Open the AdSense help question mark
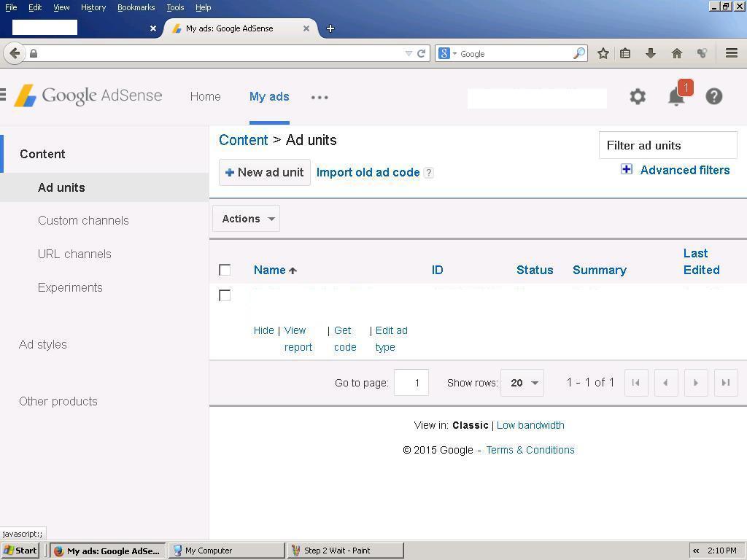747x560 pixels. coord(713,97)
